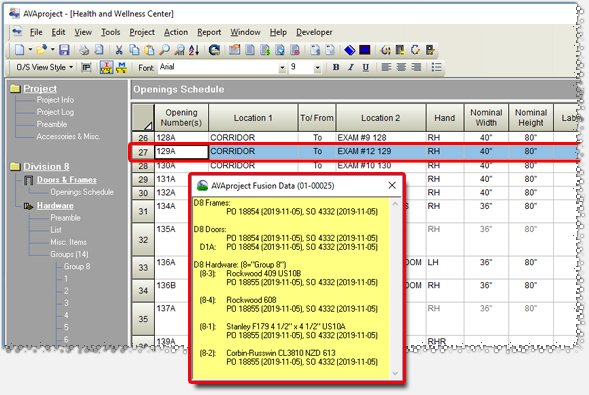Select Groups (14) tree item
The width and height of the screenshot is (589, 395).
69,254
